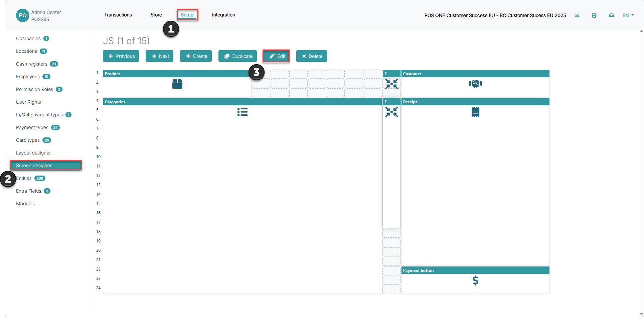Open the EN language dropdown
644x317 pixels.
click(628, 15)
